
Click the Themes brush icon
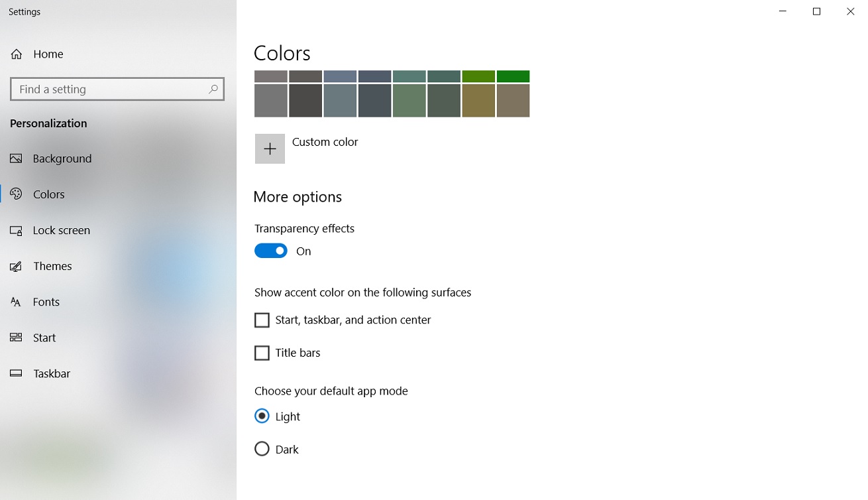coord(17,266)
